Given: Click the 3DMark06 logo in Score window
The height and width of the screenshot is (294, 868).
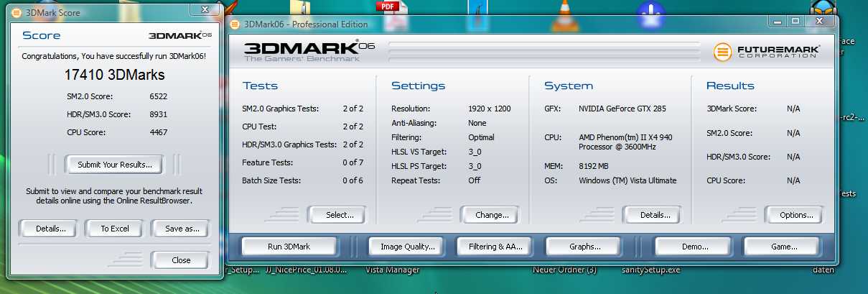Looking at the screenshot, I should coord(179,35).
